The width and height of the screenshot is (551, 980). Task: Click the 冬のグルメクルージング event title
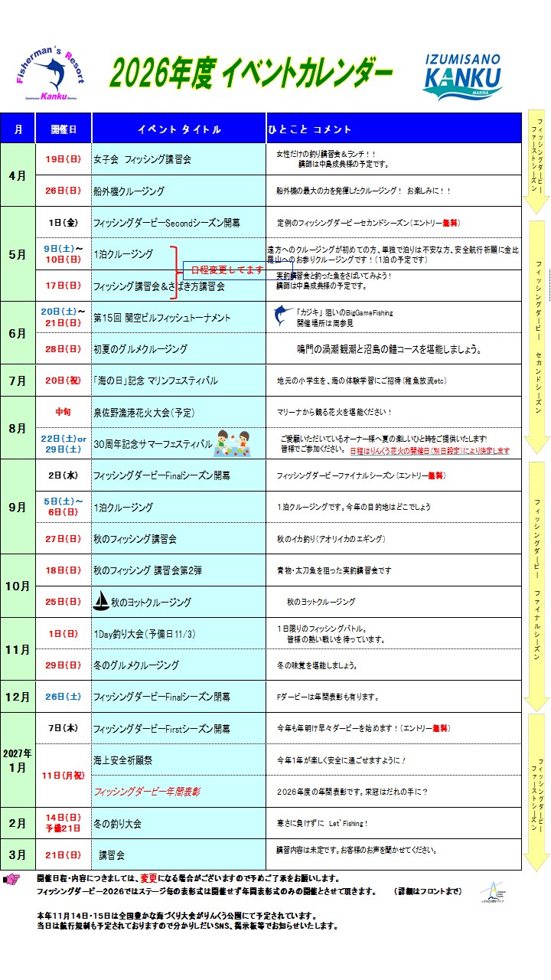[136, 665]
